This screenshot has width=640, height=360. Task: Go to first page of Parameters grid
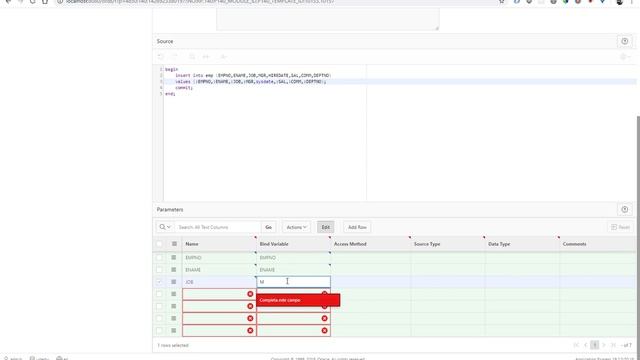tap(576, 345)
